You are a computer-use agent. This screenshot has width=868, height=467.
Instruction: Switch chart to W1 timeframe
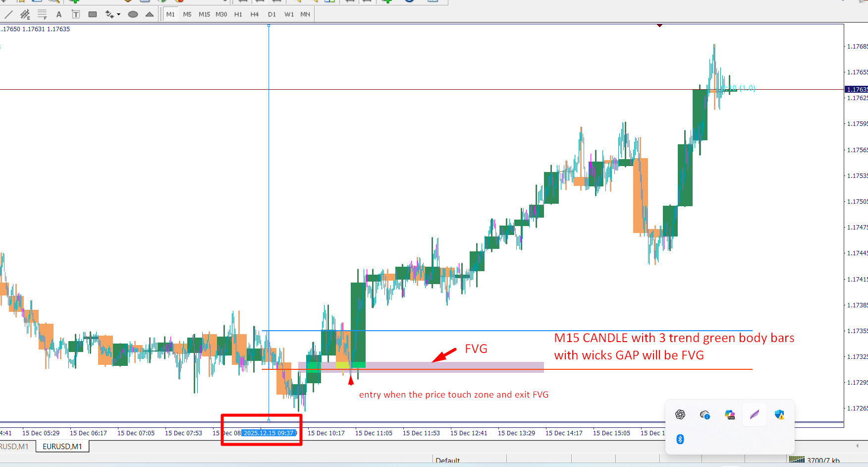pyautogui.click(x=289, y=14)
